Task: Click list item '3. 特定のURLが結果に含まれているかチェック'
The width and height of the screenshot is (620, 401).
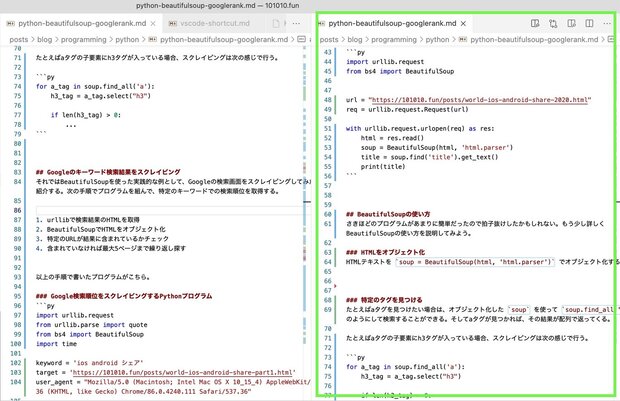Action: point(102,239)
